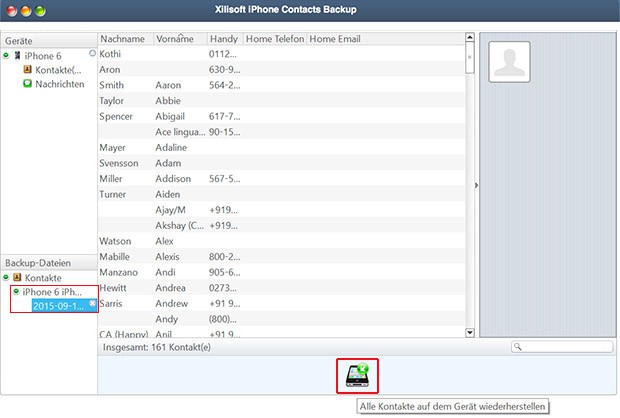Select the Mayer Adaline contact
Screen dimensions: 620x418
point(282,147)
